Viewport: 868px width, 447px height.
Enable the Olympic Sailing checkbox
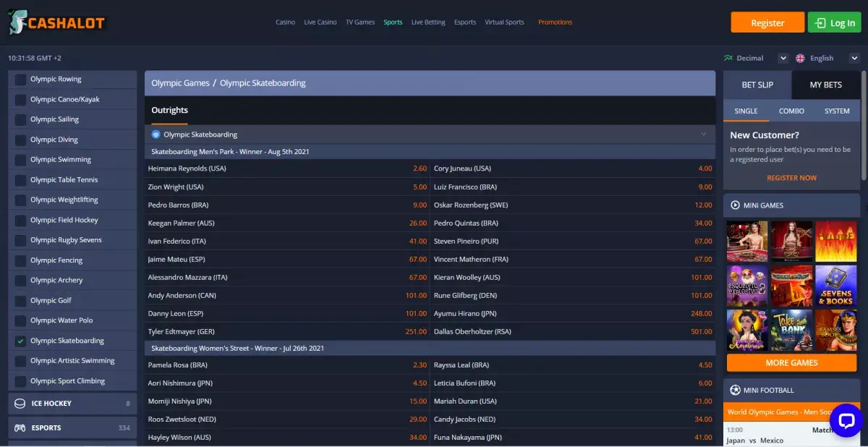[20, 119]
